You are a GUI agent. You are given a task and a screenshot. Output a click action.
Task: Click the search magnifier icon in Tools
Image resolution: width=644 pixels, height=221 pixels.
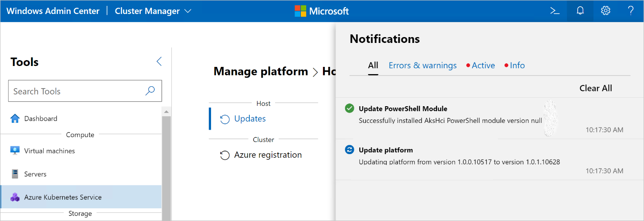[150, 91]
